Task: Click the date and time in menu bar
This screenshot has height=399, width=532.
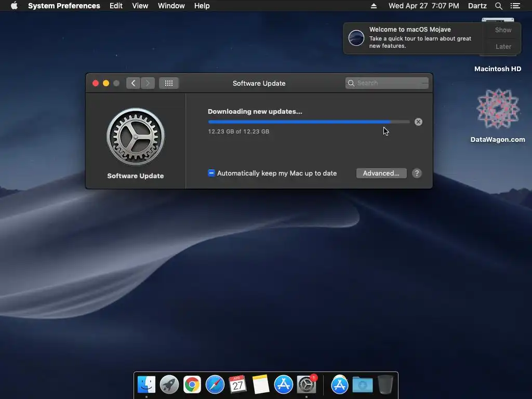Action: click(423, 6)
